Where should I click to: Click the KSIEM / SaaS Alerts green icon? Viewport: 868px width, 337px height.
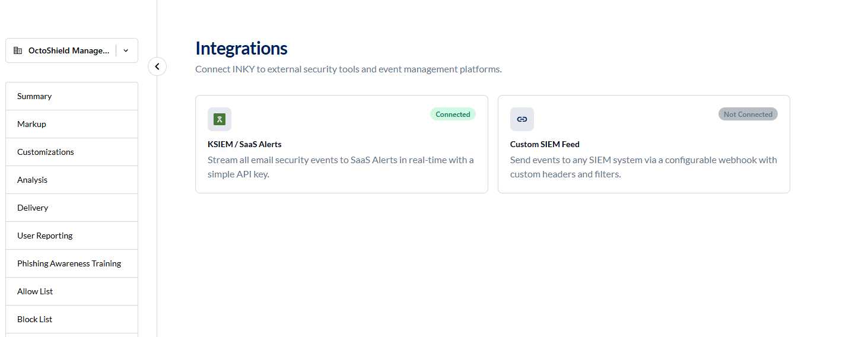[x=220, y=119]
